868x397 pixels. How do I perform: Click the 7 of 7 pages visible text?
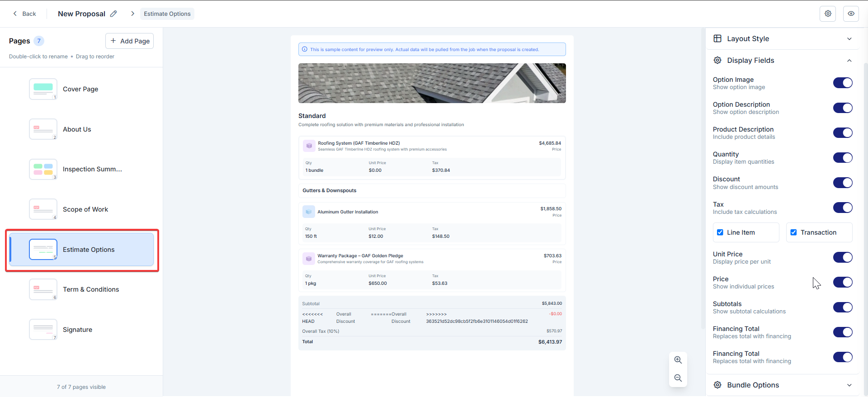tap(81, 387)
